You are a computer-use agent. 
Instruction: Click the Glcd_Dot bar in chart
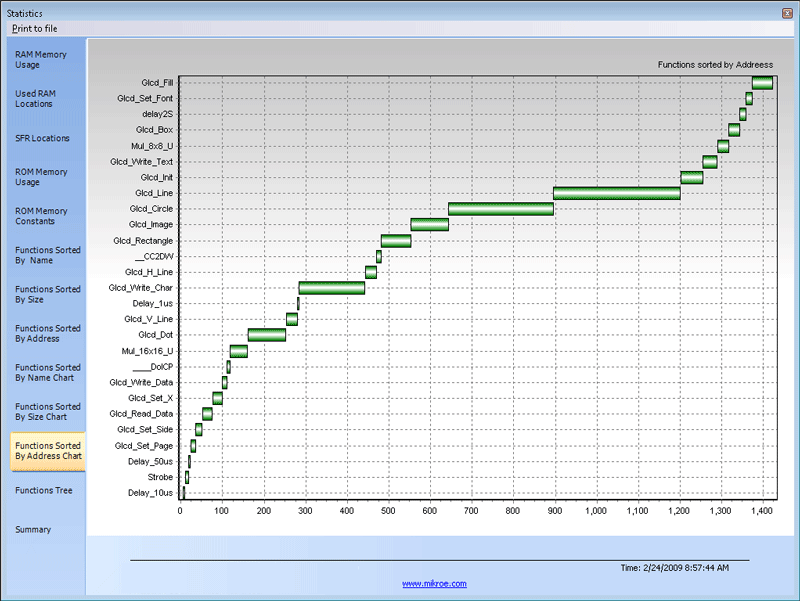pyautogui.click(x=267, y=335)
